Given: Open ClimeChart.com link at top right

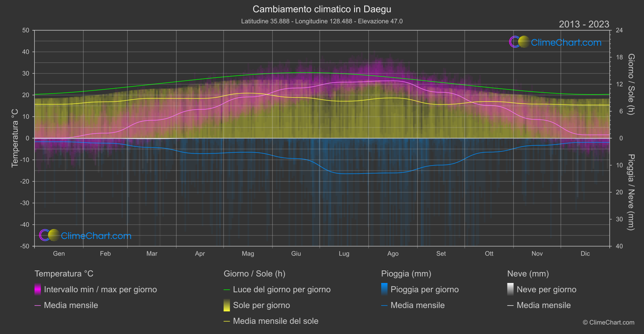Looking at the screenshot, I should 566,43.
